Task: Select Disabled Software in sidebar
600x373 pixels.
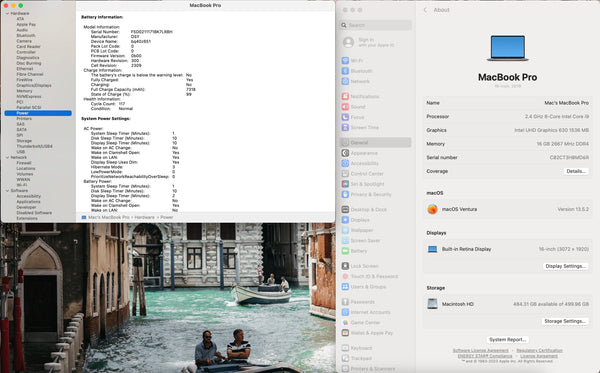Action: click(34, 213)
